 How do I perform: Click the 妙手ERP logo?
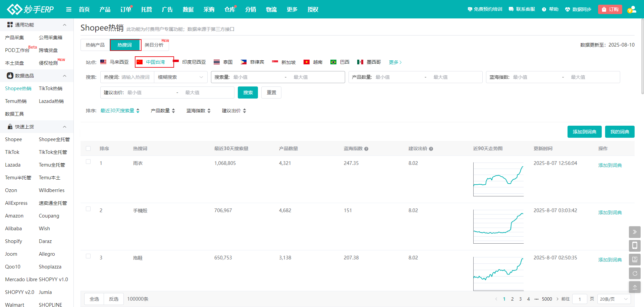[31, 9]
